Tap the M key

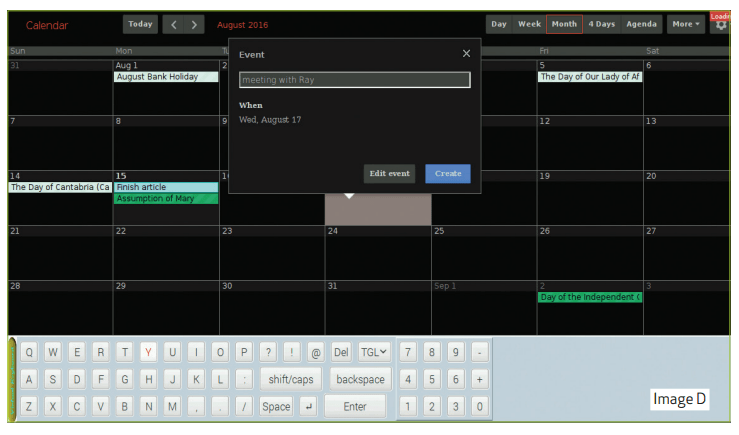click(172, 406)
